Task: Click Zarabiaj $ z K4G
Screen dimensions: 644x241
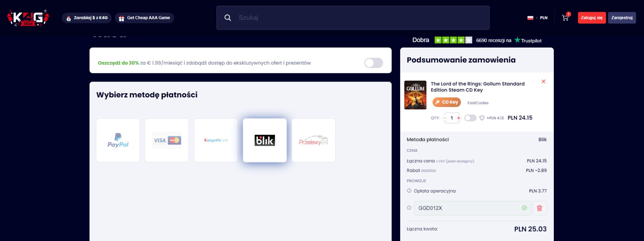Action: (x=87, y=18)
